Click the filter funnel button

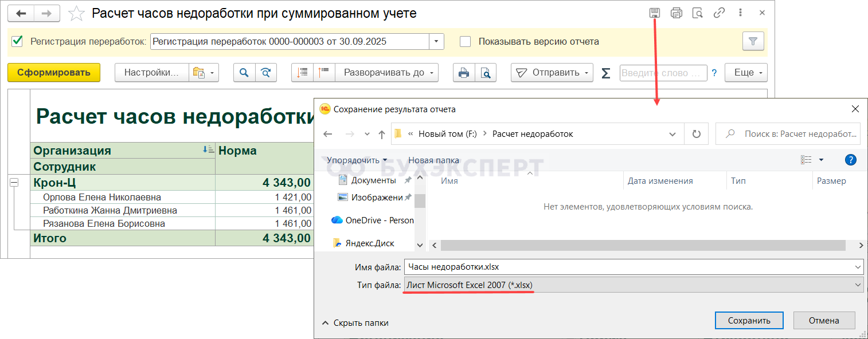[753, 41]
